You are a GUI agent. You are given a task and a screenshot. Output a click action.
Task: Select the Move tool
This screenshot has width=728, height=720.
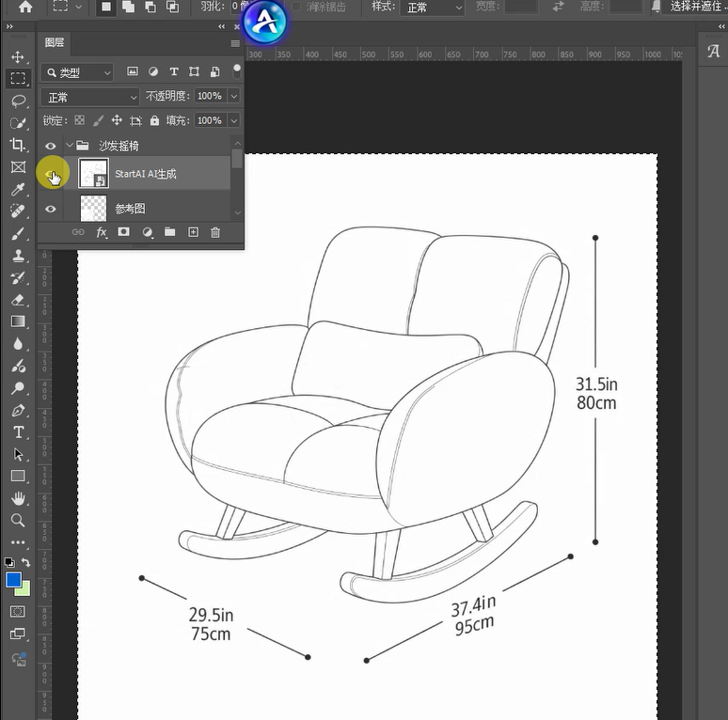pos(18,56)
